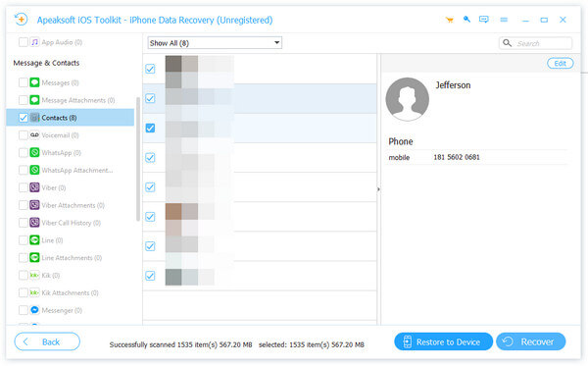Close the Apeaksoft window
Image resolution: width=588 pixels, height=366 pixels.
click(563, 20)
